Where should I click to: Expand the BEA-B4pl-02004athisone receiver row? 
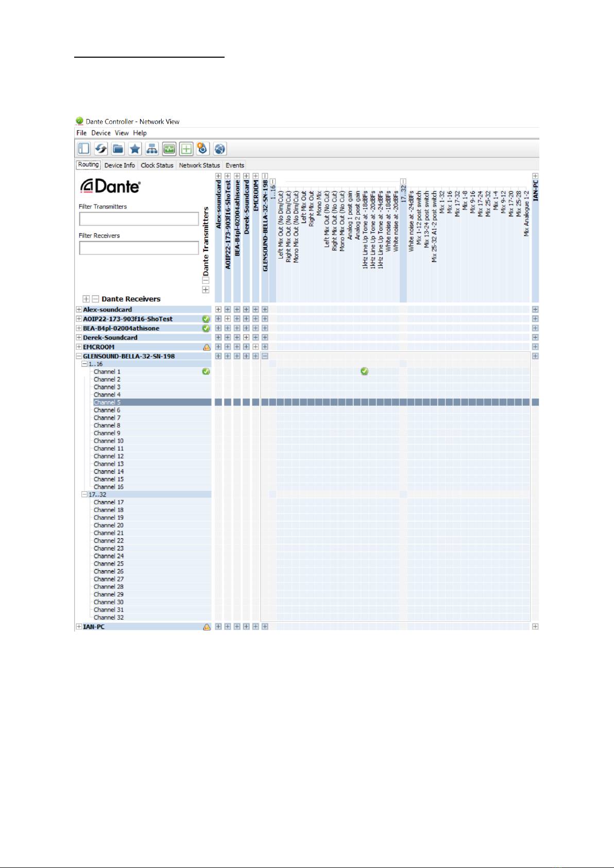pyautogui.click(x=79, y=328)
